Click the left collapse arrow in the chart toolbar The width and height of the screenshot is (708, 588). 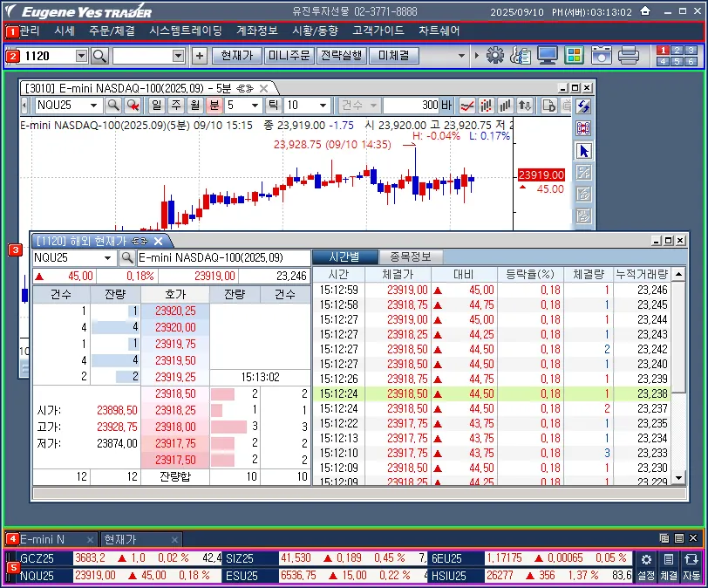coord(24,106)
